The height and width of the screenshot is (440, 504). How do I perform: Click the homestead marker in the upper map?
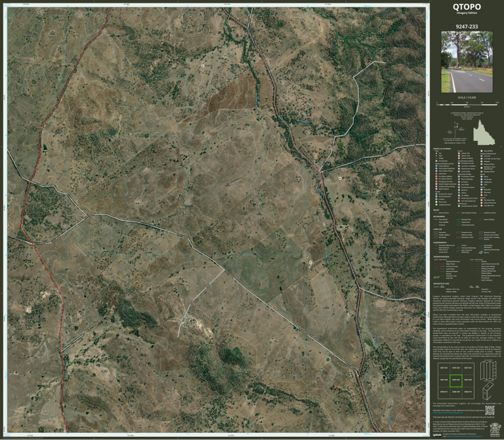(x=203, y=66)
